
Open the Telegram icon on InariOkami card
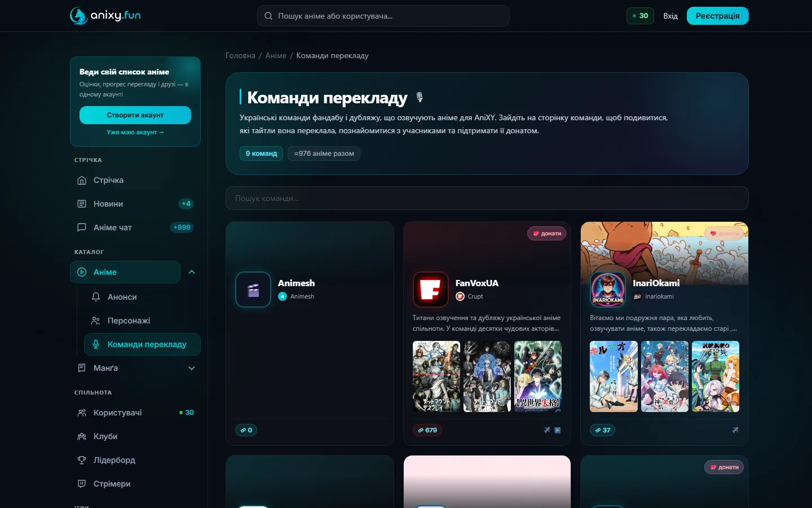coord(735,430)
